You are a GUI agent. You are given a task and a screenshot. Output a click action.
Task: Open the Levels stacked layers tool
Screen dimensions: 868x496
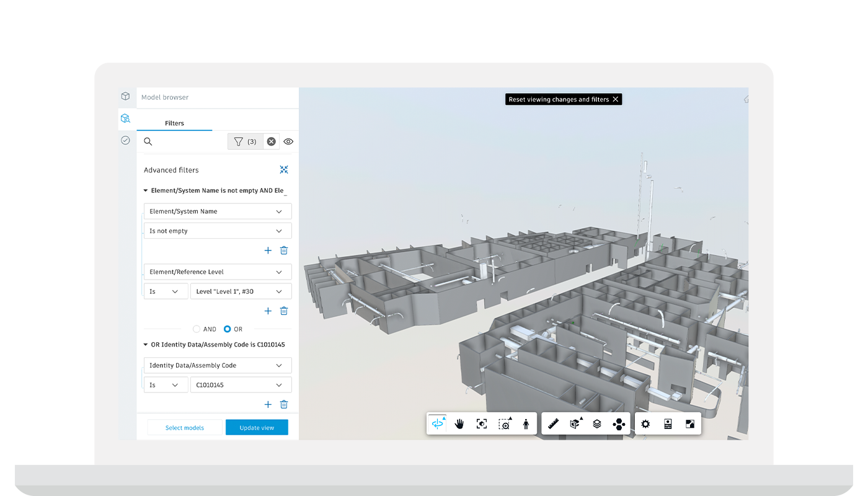(597, 423)
